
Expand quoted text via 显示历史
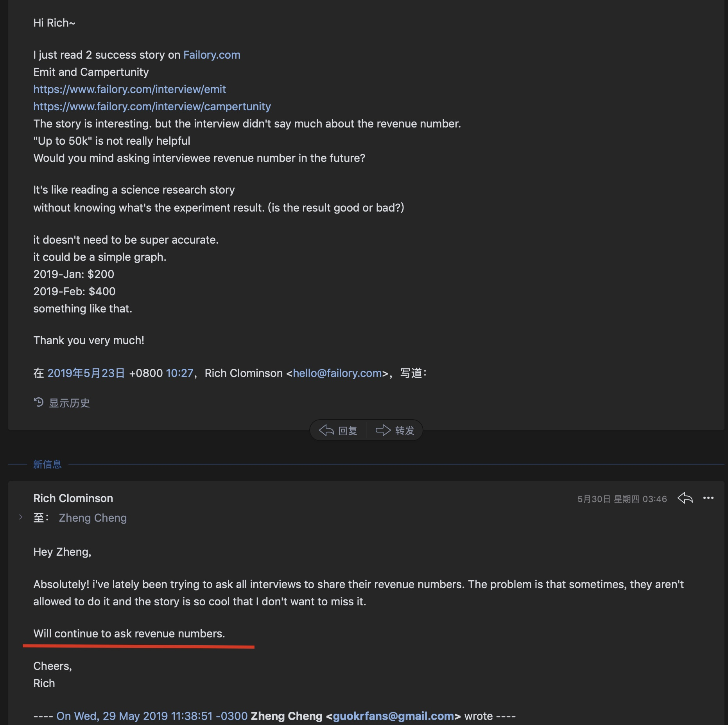[x=69, y=403]
